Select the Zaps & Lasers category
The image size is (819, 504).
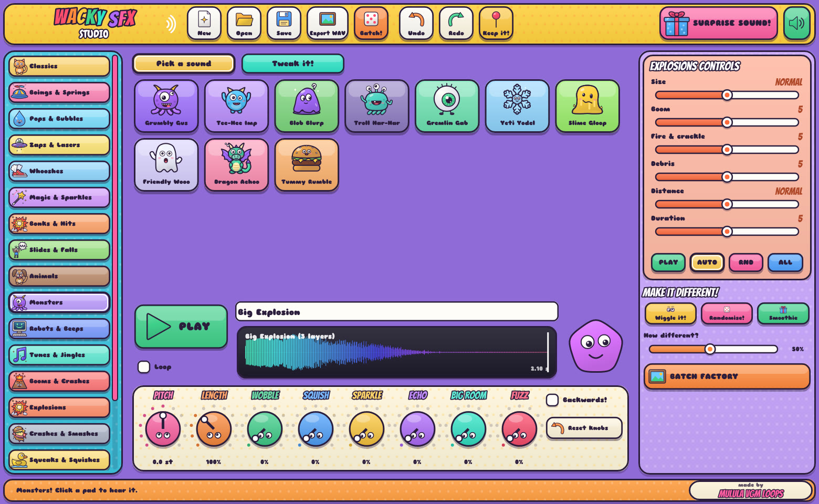click(59, 145)
